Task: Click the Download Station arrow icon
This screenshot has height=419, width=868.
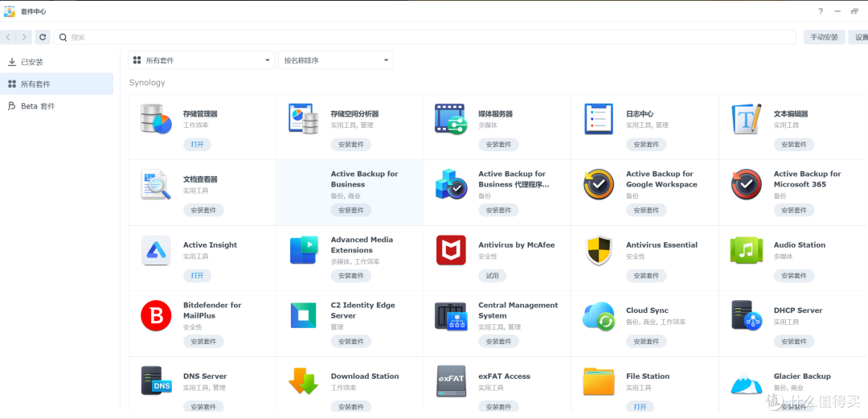Action: [x=303, y=381]
